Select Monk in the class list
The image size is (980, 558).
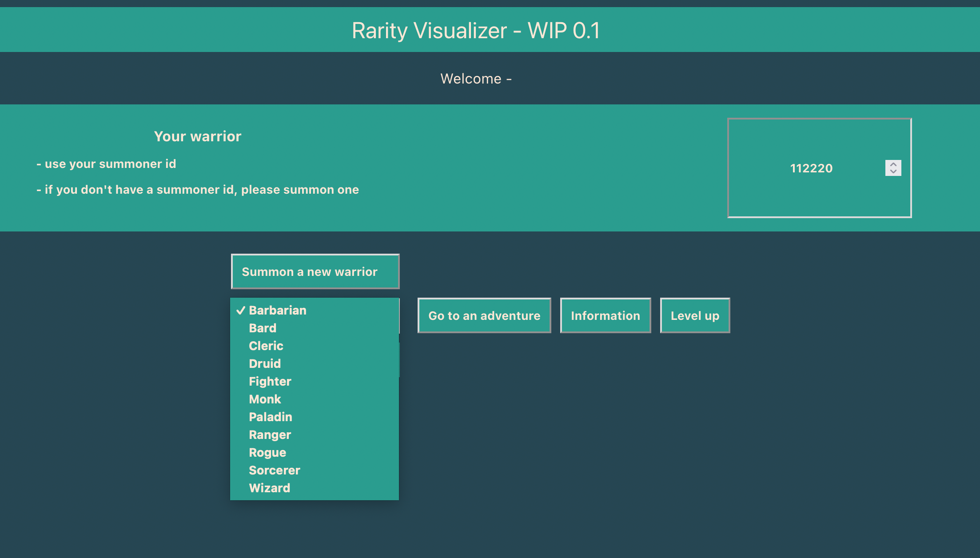tap(265, 399)
